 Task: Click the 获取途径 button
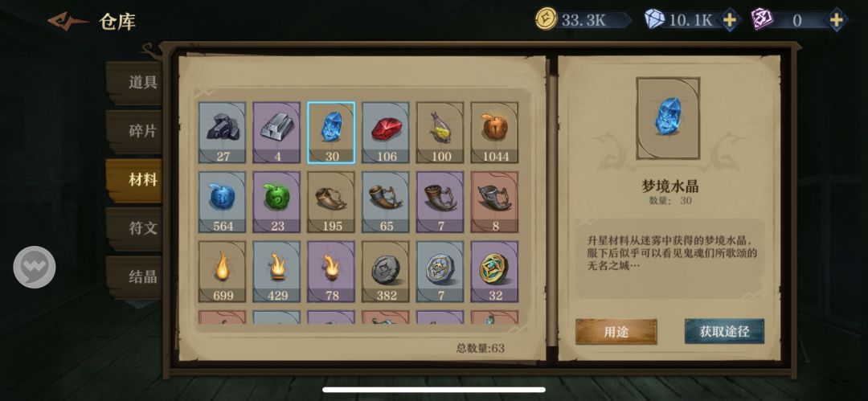[724, 331]
